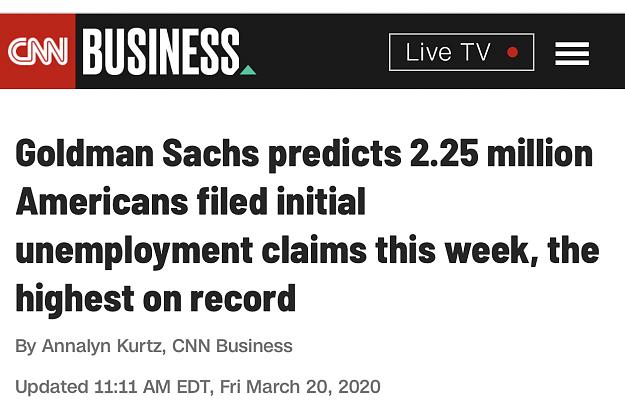Click "CNN Business" in the byline
The width and height of the screenshot is (625, 402).
pyautogui.click(x=232, y=346)
